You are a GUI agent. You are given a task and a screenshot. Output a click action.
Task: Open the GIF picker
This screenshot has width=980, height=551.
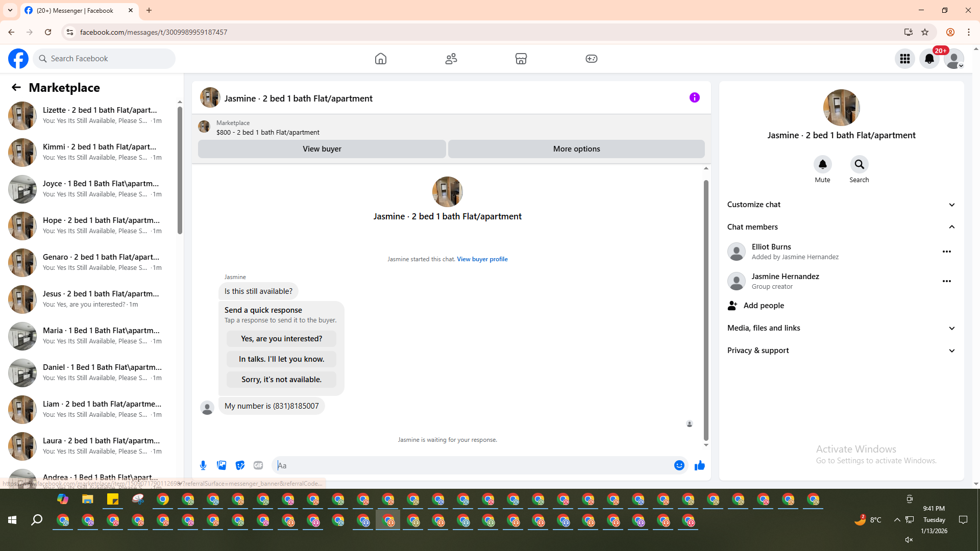pos(258,465)
